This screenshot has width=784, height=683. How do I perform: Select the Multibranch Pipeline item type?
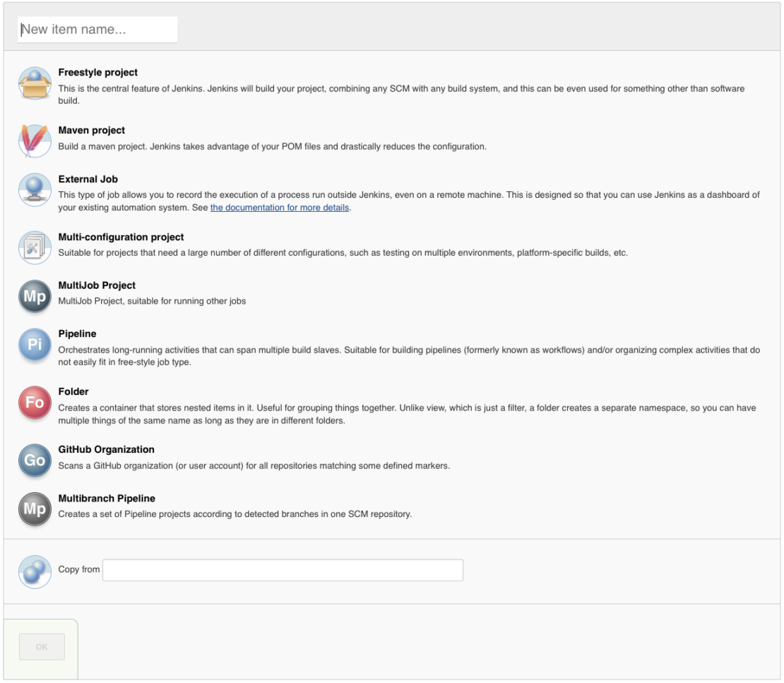coord(107,498)
